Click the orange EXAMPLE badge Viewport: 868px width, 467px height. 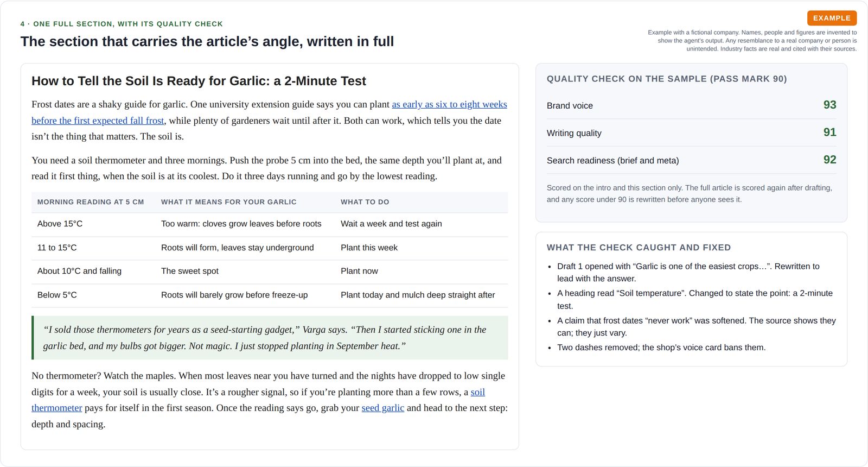[x=832, y=18]
